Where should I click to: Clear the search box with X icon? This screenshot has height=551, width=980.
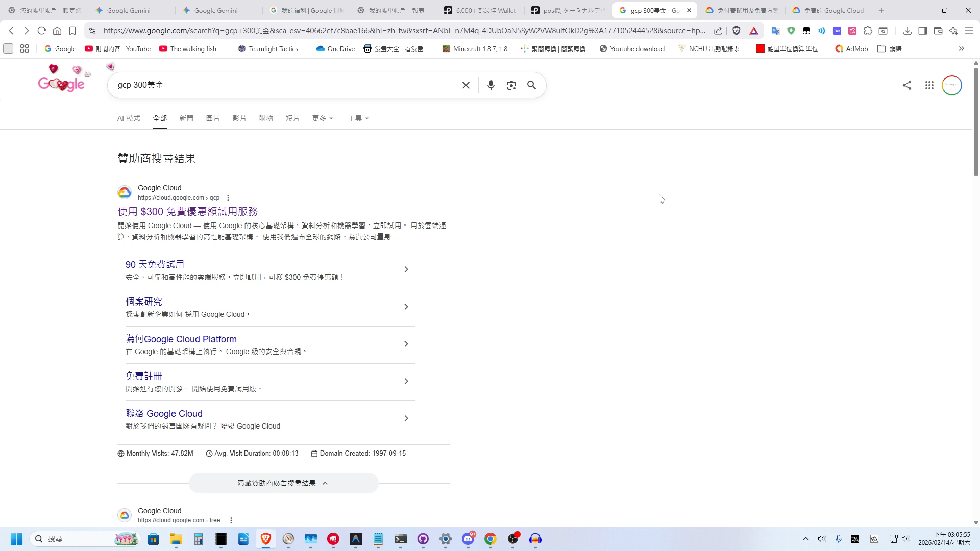click(x=465, y=85)
